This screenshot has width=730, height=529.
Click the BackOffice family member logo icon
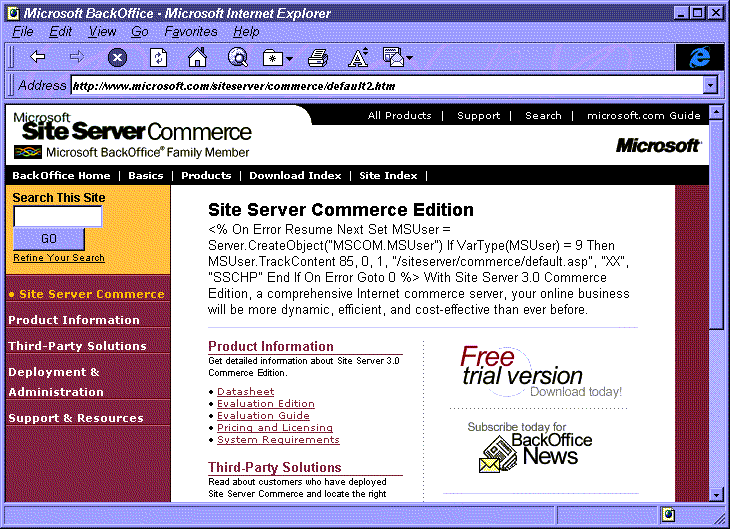pos(27,152)
